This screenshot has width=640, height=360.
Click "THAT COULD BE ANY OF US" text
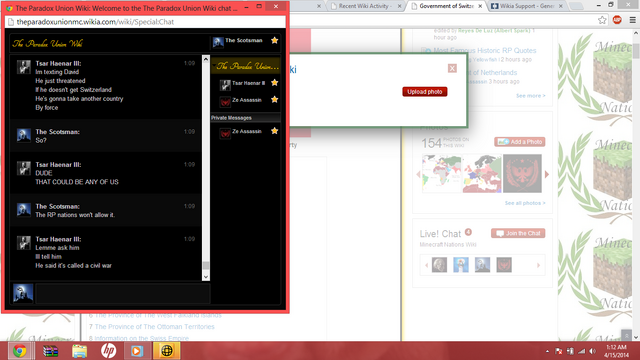click(x=77, y=182)
